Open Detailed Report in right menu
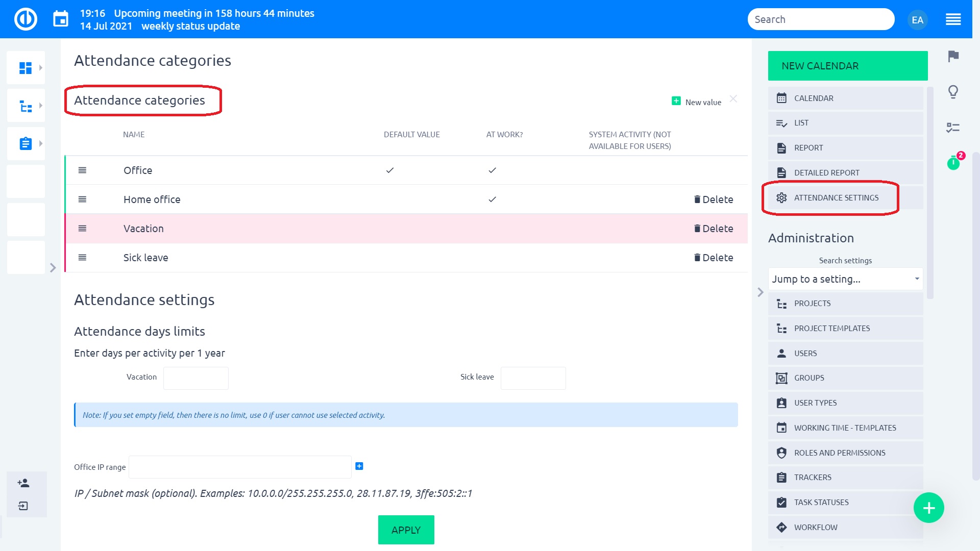 tap(845, 172)
